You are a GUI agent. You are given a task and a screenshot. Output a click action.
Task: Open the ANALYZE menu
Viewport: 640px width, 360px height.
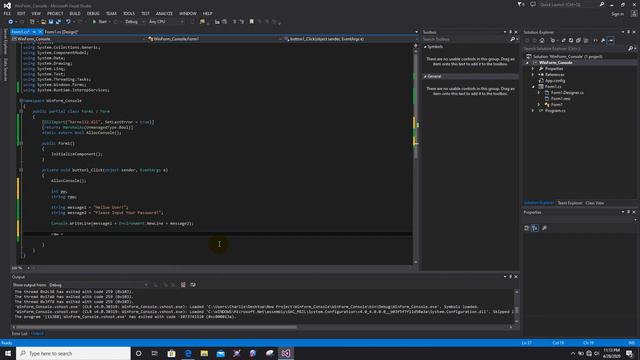164,13
